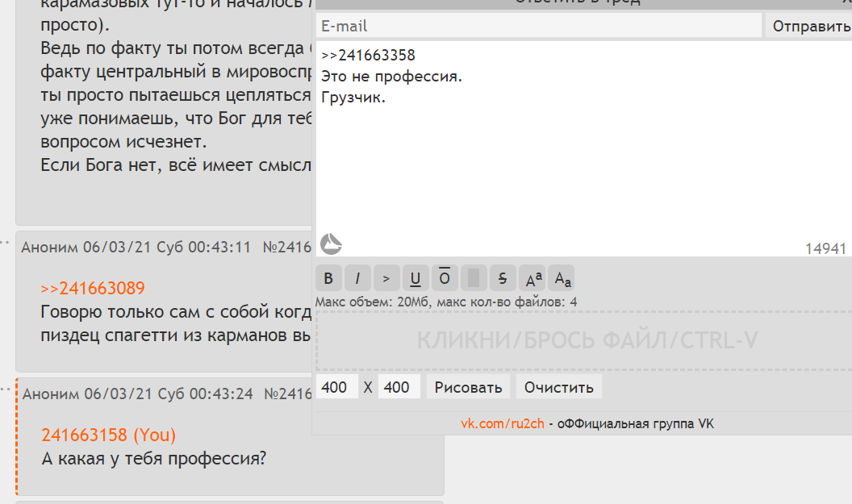Apply strikethrough formatting with S button

pyautogui.click(x=503, y=279)
